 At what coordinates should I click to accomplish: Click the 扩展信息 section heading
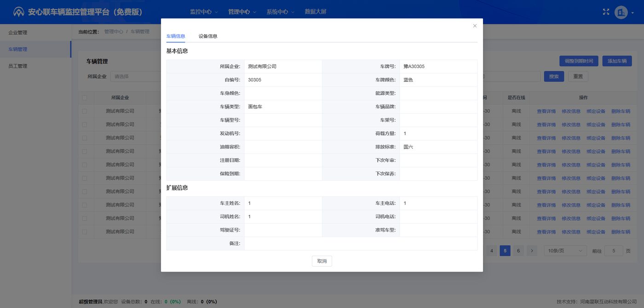[177, 188]
